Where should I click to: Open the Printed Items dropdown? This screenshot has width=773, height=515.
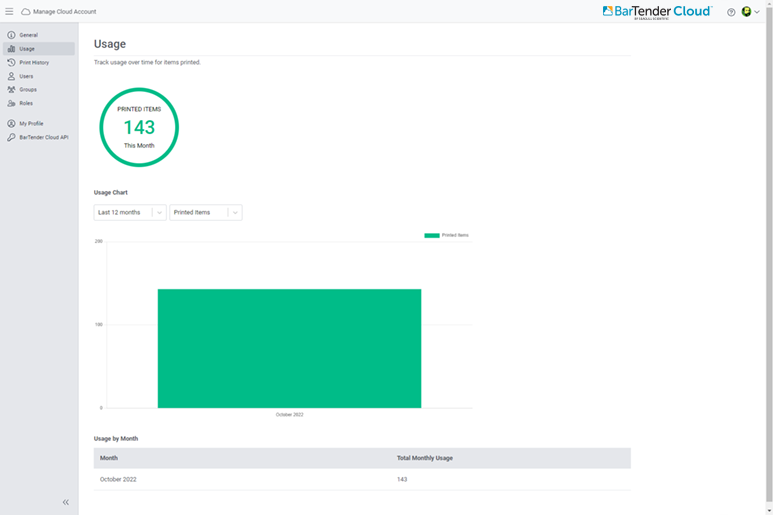point(206,212)
